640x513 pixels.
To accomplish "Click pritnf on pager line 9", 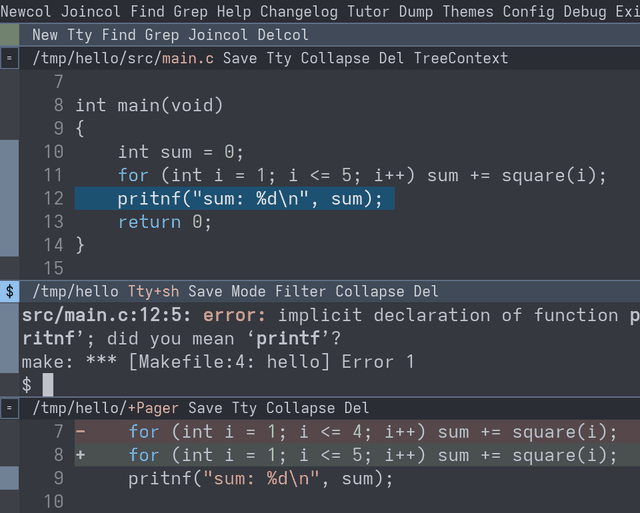I will tap(160, 478).
